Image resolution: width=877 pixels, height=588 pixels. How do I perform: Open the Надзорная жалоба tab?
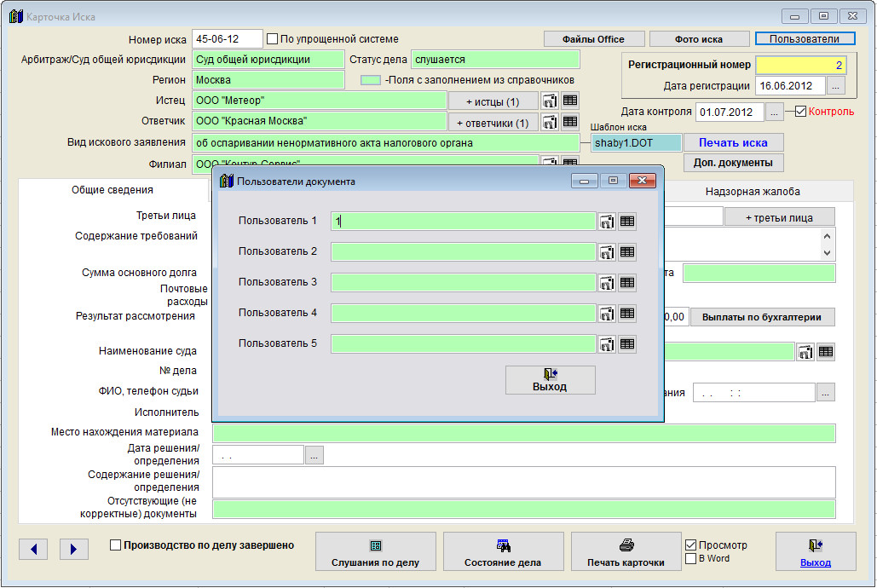pos(753,192)
